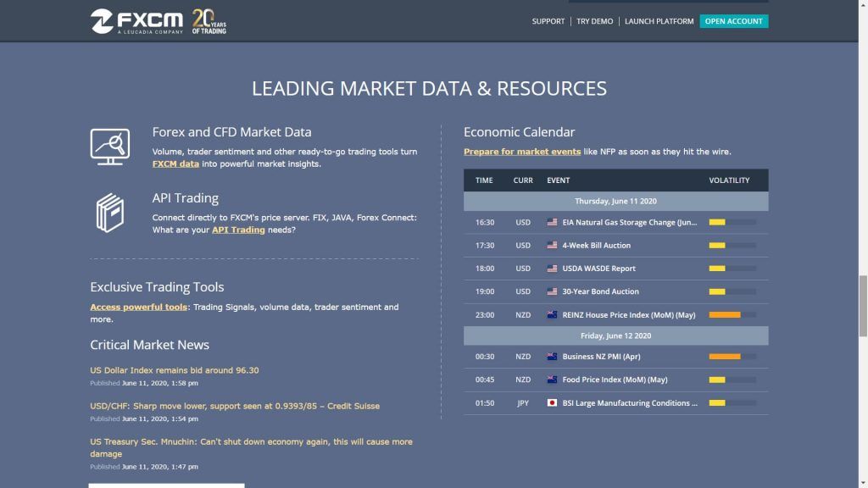Click volatility bar for EIA Natural Gas Storage
Viewport: 868px width, 488px height.
coord(732,222)
